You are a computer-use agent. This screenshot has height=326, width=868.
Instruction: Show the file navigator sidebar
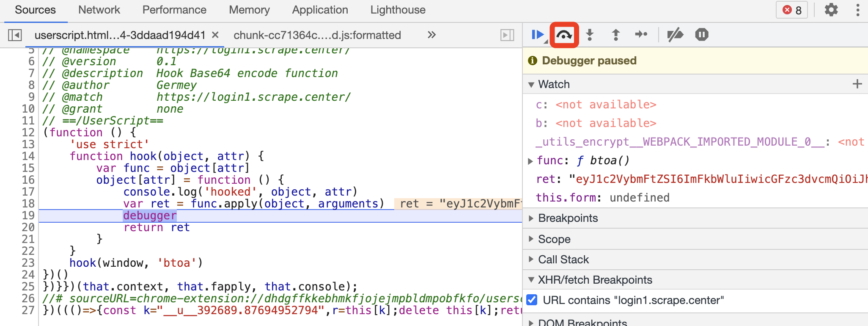[x=15, y=35]
